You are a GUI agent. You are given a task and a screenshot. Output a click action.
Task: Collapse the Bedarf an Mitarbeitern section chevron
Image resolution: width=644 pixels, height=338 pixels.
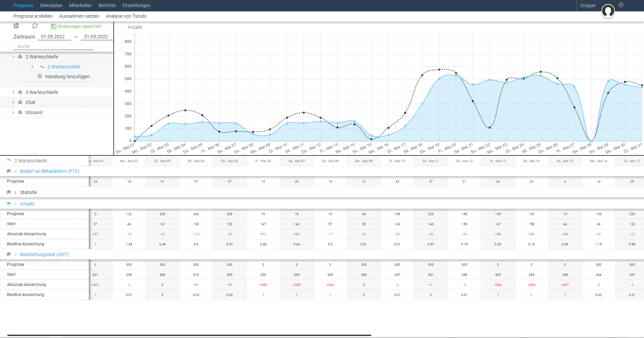point(15,171)
